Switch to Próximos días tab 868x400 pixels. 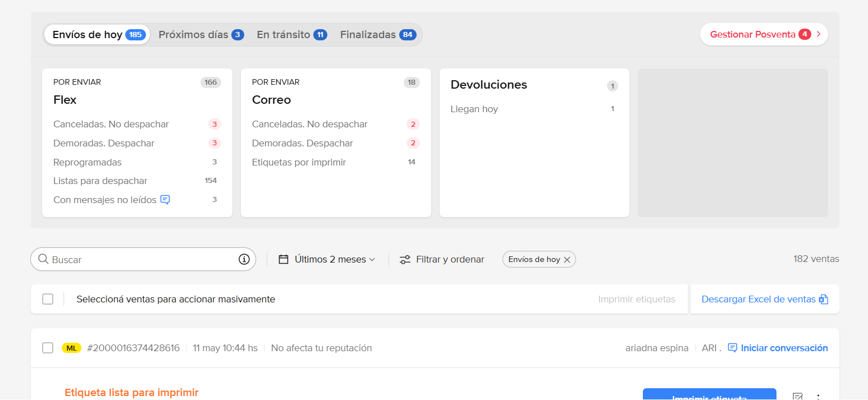point(201,34)
